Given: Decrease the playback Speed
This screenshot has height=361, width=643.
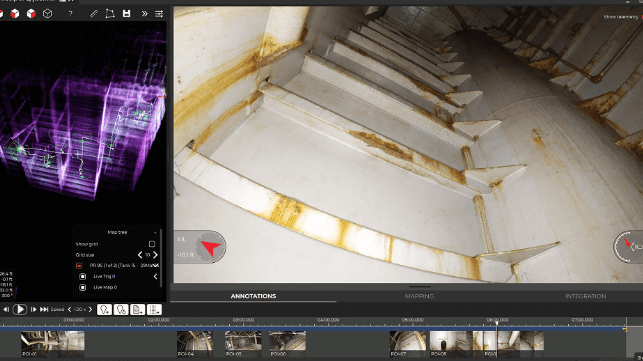Looking at the screenshot, I should pyautogui.click(x=69, y=309).
